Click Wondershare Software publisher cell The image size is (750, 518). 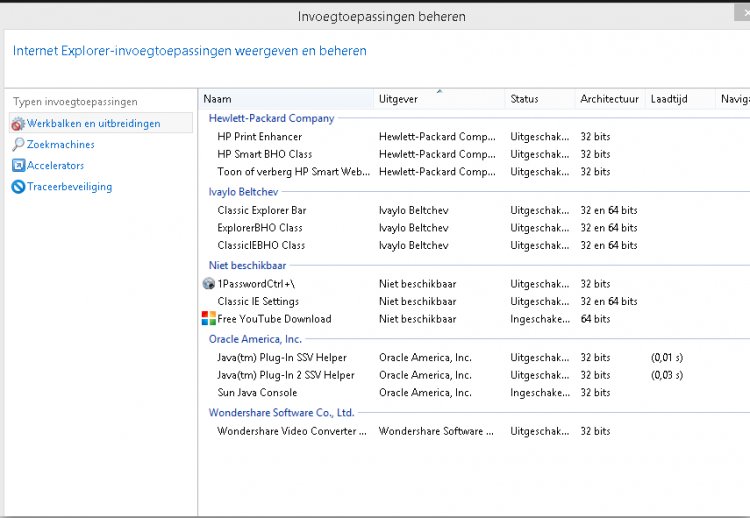pyautogui.click(x=436, y=431)
